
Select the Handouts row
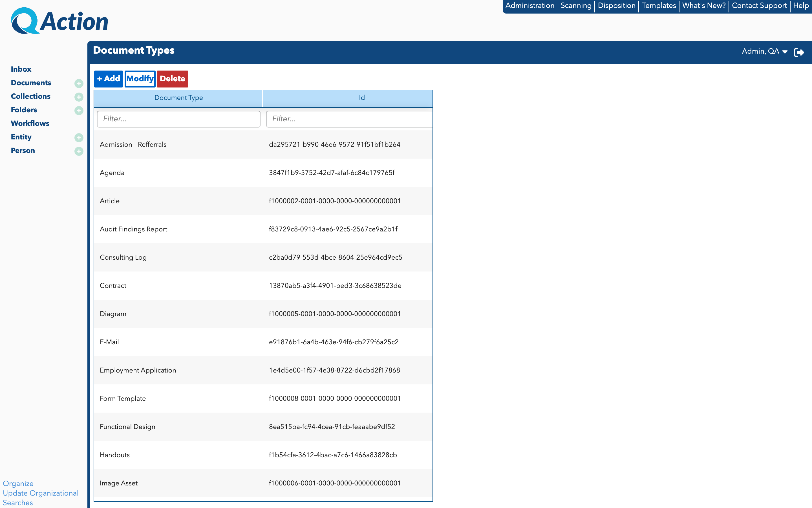tap(263, 455)
